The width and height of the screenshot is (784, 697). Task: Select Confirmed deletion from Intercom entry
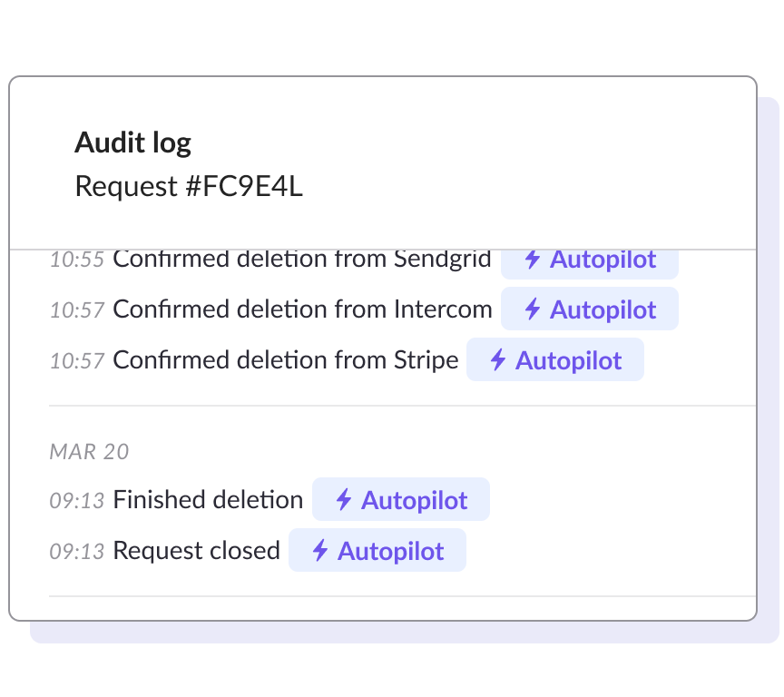point(302,309)
